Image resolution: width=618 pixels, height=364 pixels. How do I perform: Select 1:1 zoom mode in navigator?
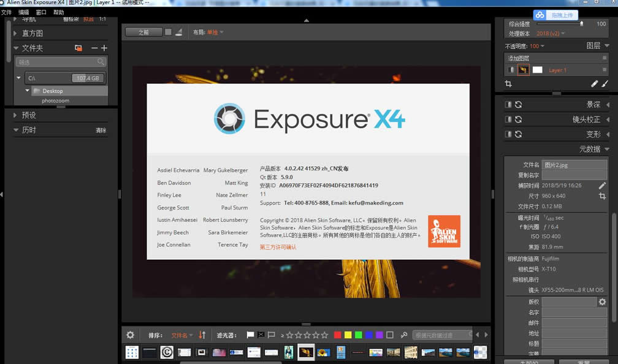coord(102,19)
